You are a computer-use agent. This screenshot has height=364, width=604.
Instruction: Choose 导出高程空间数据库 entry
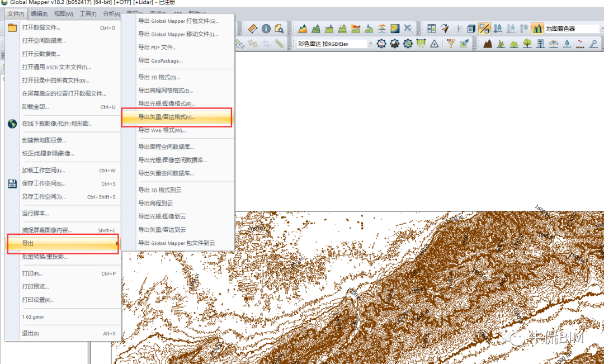(x=177, y=146)
